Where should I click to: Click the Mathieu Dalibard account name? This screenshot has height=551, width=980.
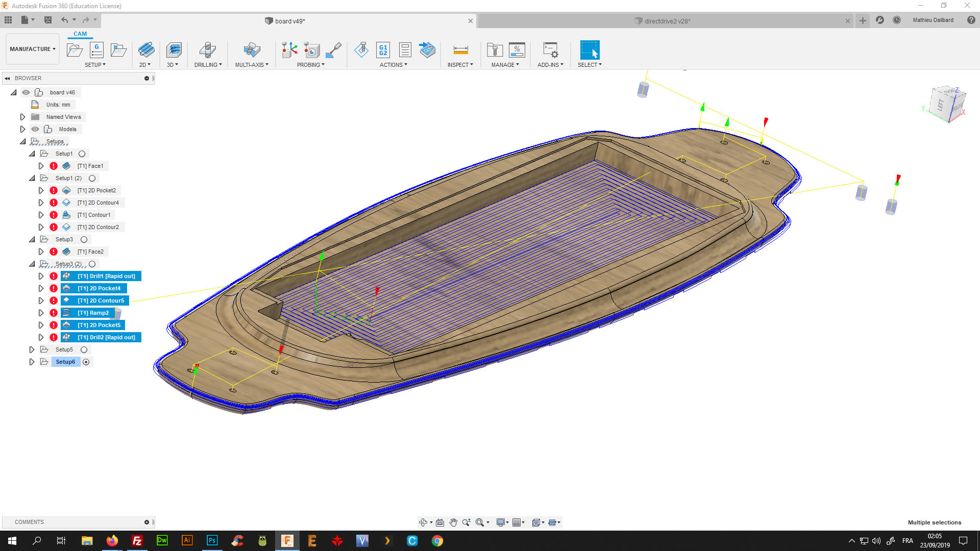pyautogui.click(x=933, y=20)
